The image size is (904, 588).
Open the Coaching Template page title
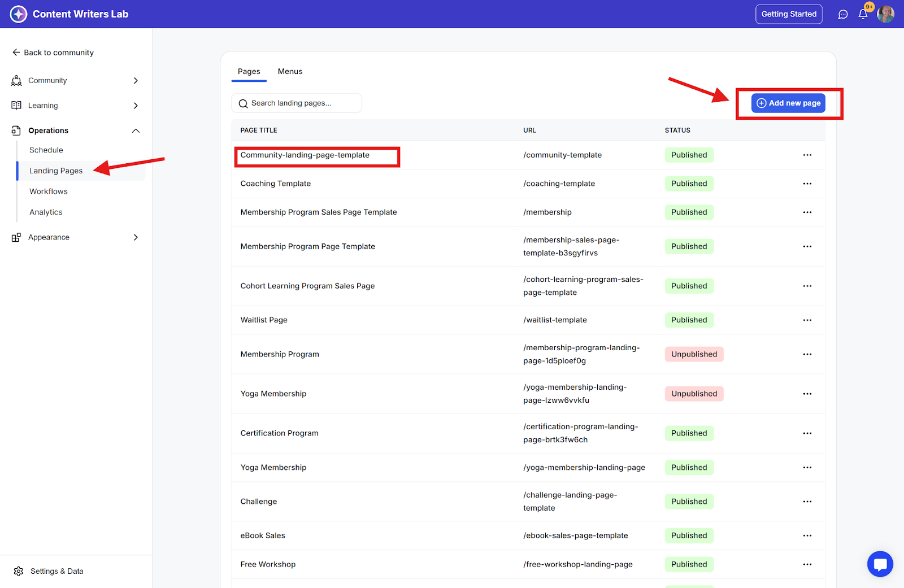coord(276,184)
